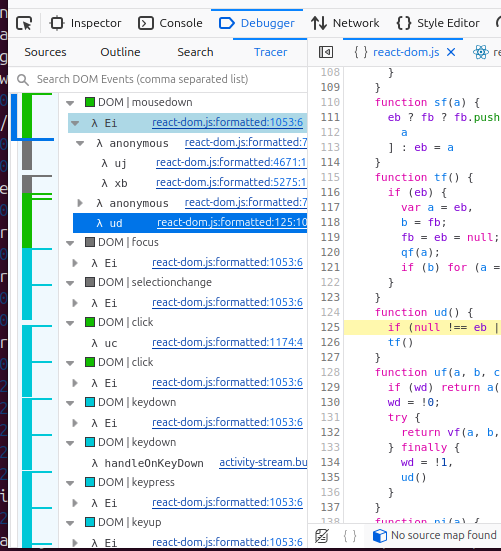Collapse the DOM | keypress group
501x551 pixels.
tap(70, 483)
